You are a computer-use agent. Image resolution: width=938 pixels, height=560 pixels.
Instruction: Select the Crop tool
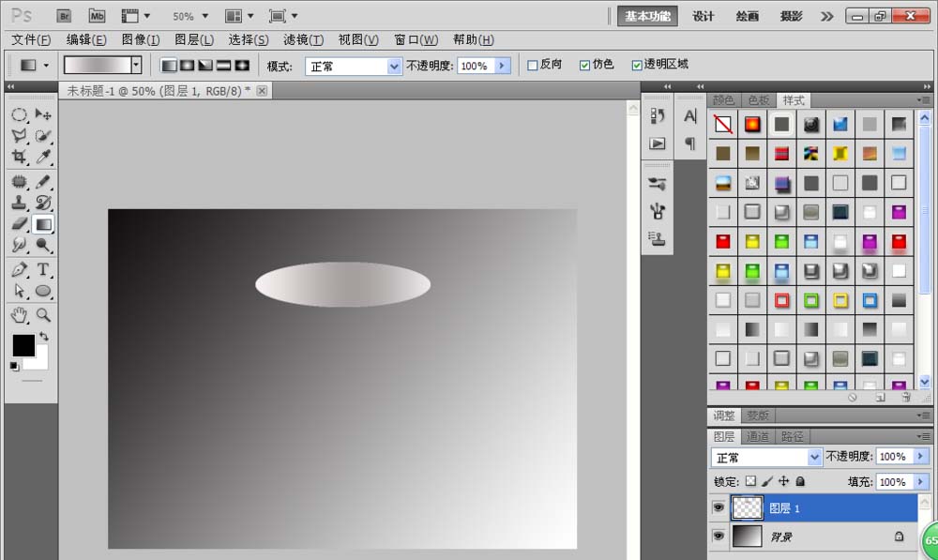21,158
